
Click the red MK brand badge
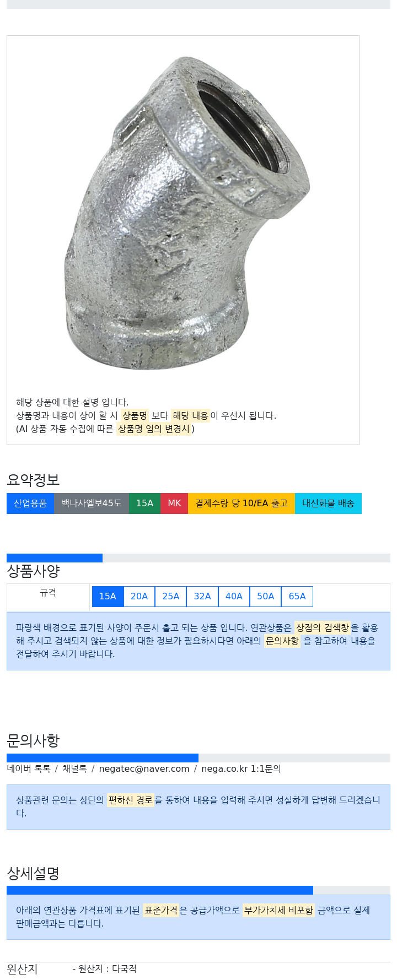(175, 503)
